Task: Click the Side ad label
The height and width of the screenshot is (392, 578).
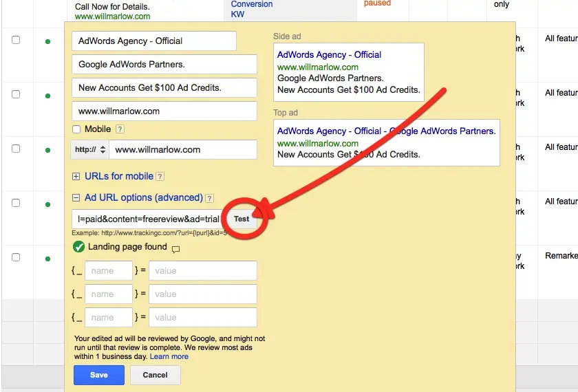Action: [287, 36]
